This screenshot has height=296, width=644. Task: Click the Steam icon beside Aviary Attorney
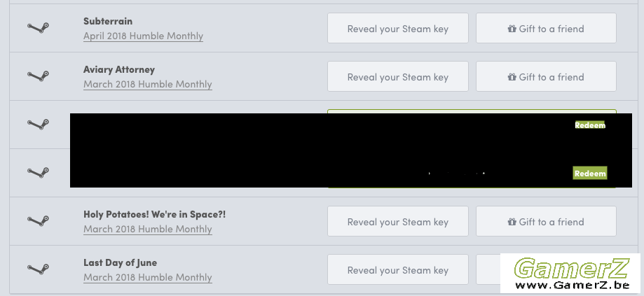(39, 76)
